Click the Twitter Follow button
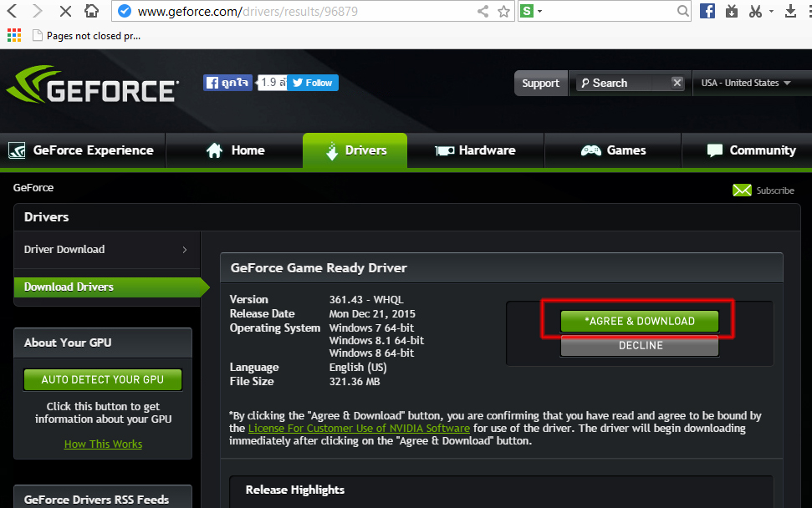The height and width of the screenshot is (508, 812). point(313,83)
